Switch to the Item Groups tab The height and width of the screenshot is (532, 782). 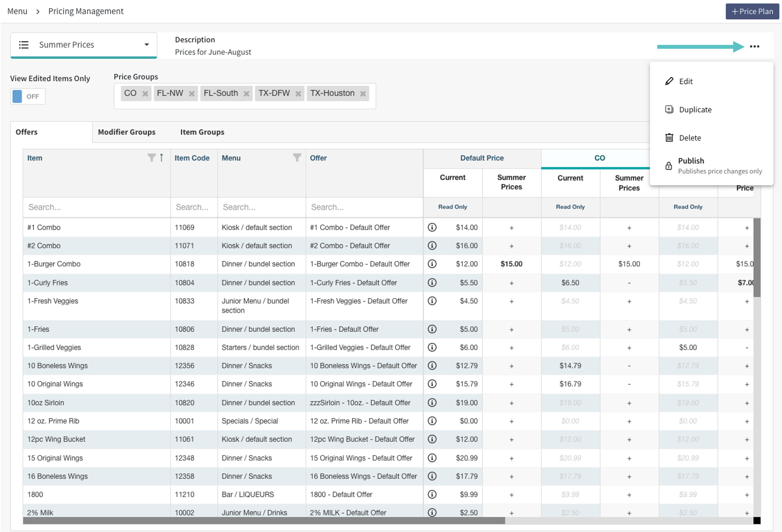[x=202, y=132]
